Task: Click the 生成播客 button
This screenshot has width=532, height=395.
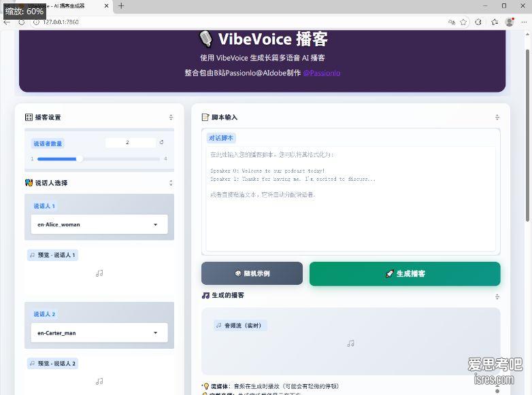Action: click(405, 273)
